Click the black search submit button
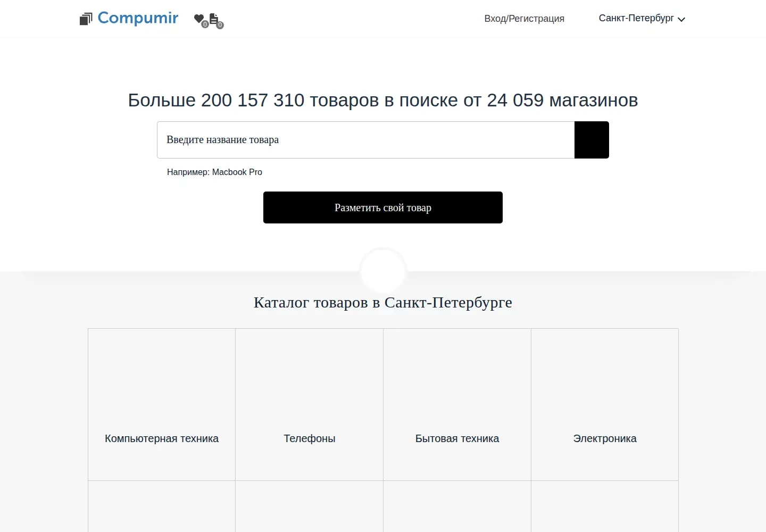The height and width of the screenshot is (532, 766). 592,140
